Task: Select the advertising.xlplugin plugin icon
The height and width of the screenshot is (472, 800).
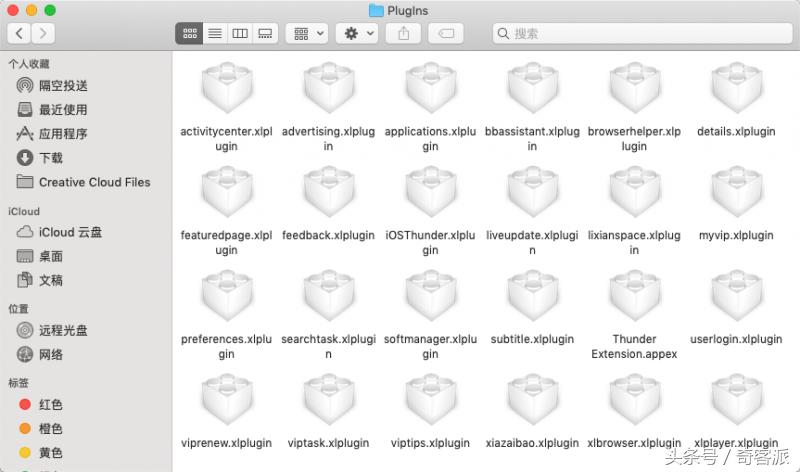Action: [x=328, y=91]
